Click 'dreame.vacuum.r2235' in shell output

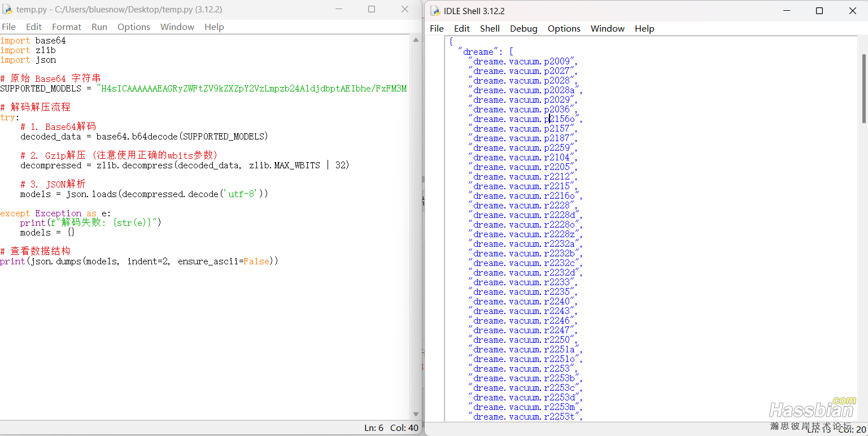point(523,292)
